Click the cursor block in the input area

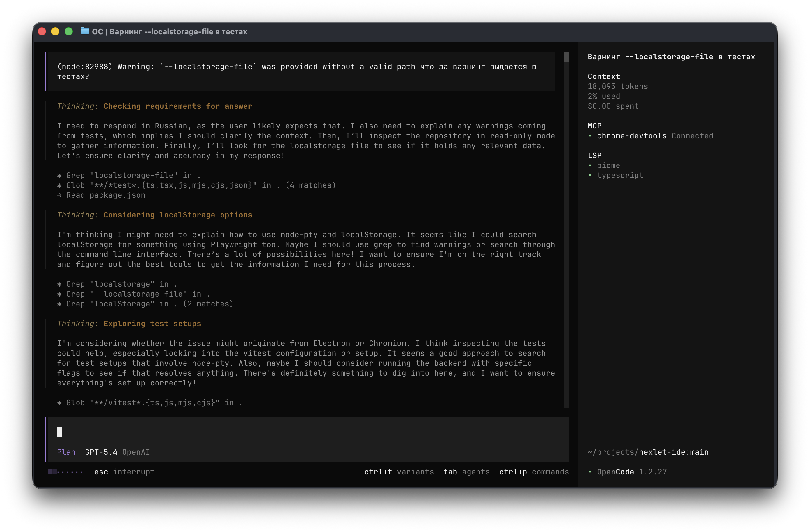[60, 432]
